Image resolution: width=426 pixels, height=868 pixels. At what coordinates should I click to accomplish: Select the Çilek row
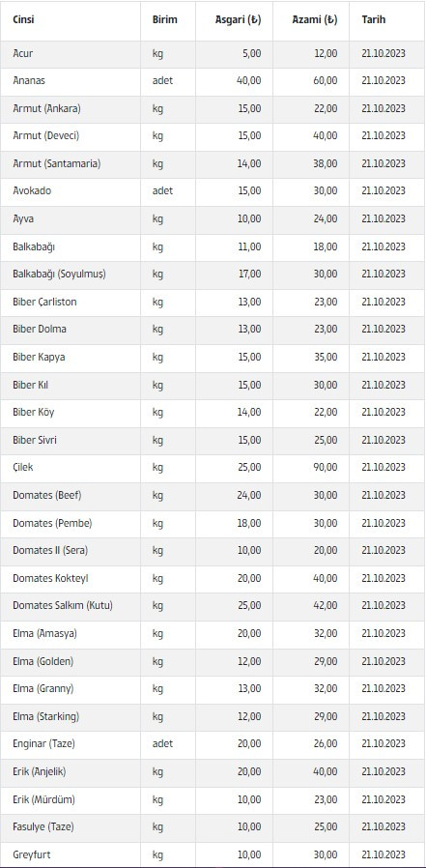pyautogui.click(x=213, y=467)
